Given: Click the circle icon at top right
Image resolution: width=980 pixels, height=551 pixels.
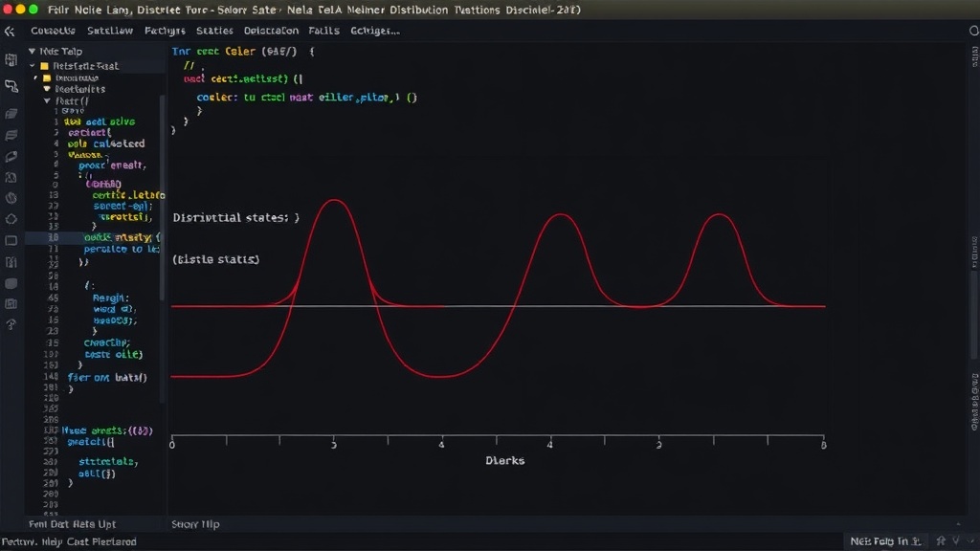Looking at the screenshot, I should click(x=974, y=31).
